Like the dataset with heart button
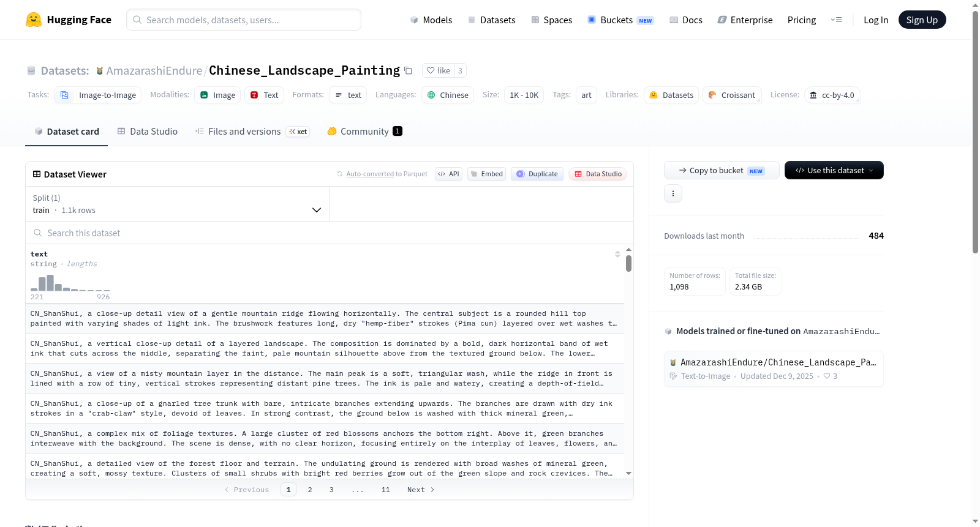The width and height of the screenshot is (980, 527). (x=438, y=70)
